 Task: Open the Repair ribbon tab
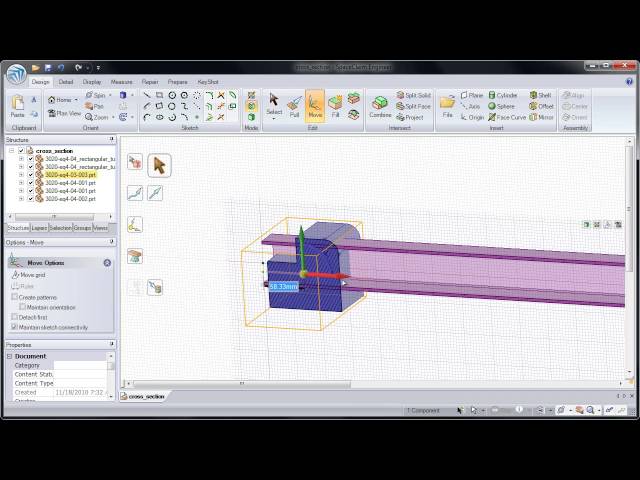(150, 82)
